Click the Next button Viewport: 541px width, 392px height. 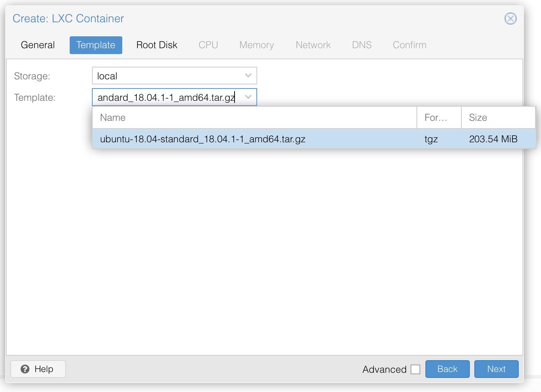coord(496,369)
